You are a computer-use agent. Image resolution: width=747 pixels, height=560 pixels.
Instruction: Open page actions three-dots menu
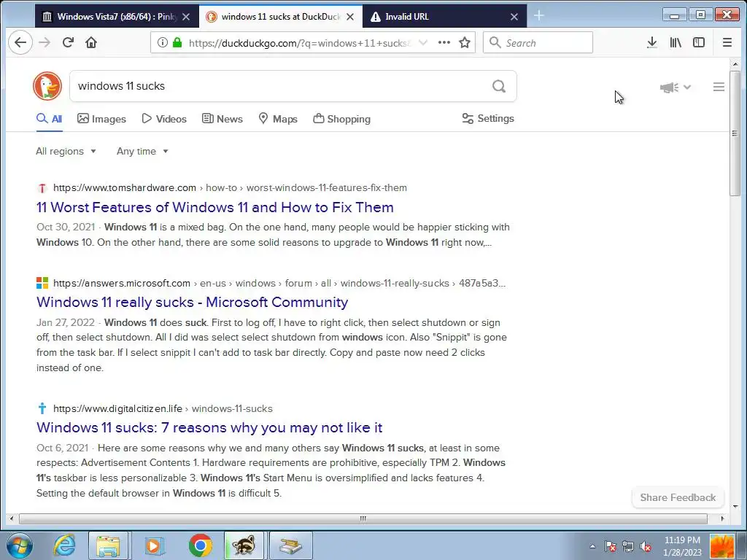point(444,42)
